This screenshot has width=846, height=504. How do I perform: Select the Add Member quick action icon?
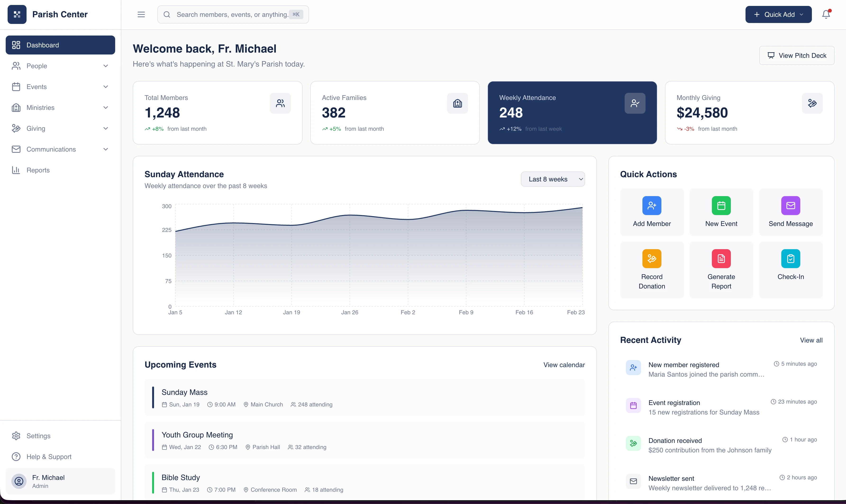pyautogui.click(x=651, y=205)
